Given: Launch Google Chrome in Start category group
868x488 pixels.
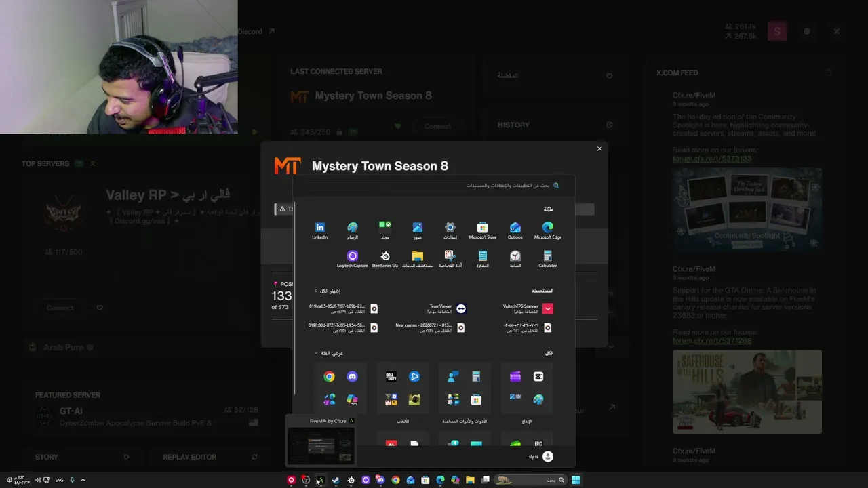Looking at the screenshot, I should [x=329, y=377].
